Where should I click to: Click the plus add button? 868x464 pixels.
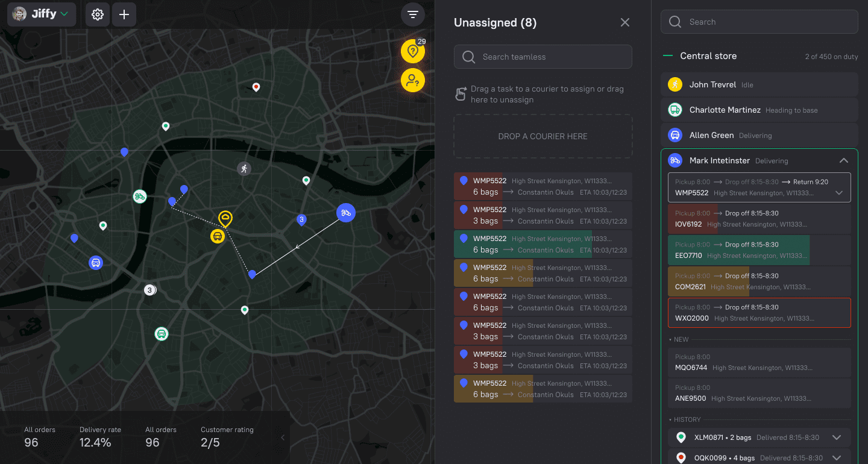pos(124,14)
